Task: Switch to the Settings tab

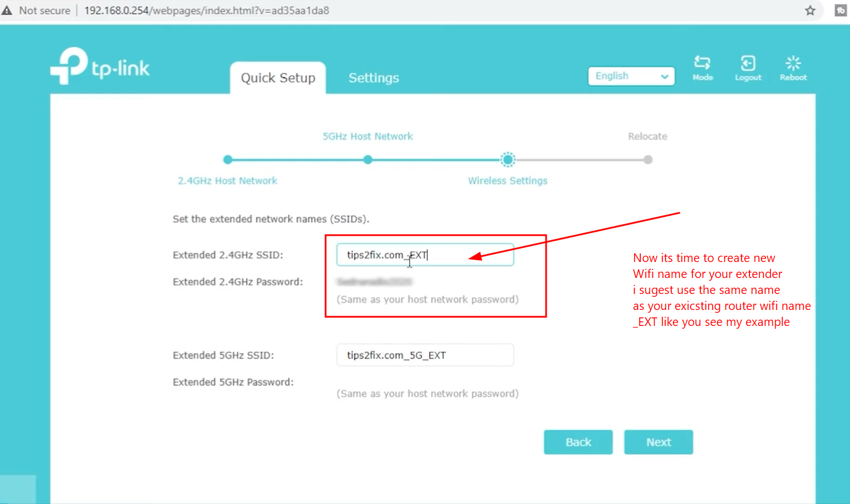Action: (374, 78)
